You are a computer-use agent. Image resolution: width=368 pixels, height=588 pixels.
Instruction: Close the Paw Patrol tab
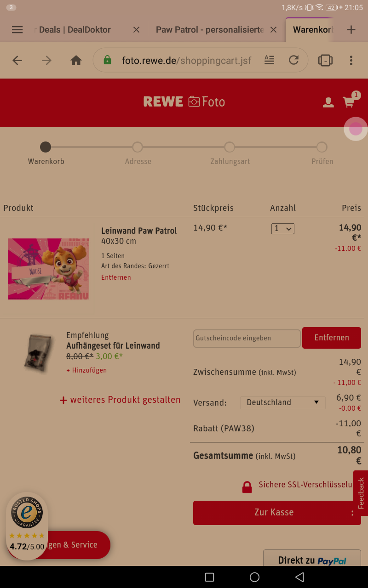(273, 29)
